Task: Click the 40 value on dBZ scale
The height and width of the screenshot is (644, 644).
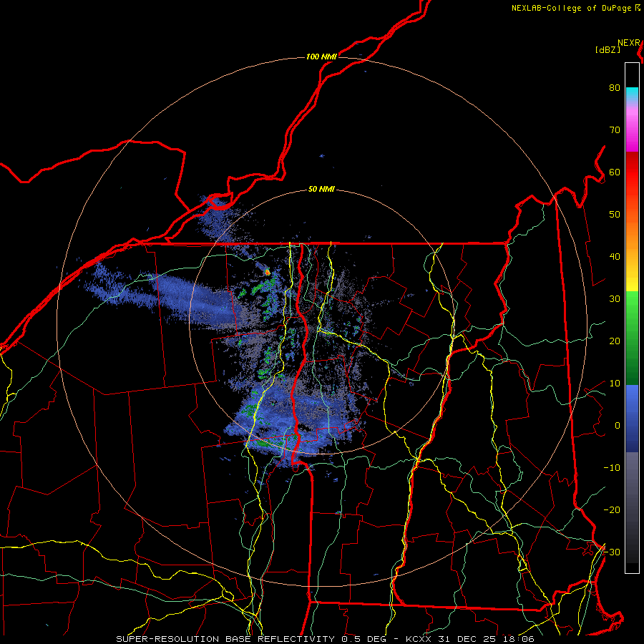Action: point(615,257)
